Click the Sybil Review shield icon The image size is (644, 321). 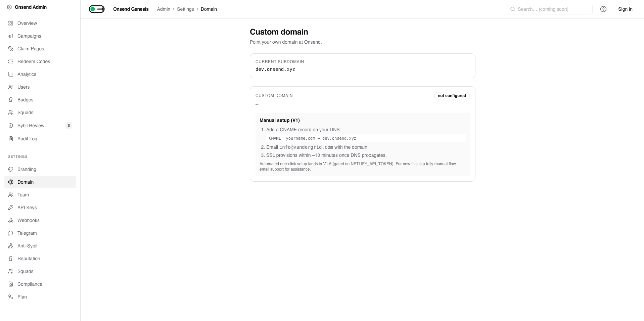[11, 126]
